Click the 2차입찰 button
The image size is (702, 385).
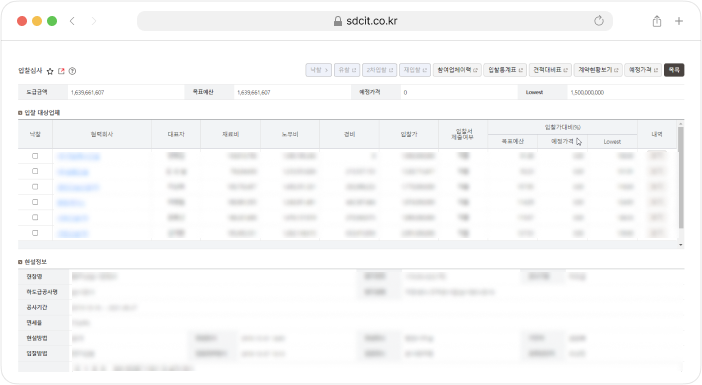click(379, 70)
